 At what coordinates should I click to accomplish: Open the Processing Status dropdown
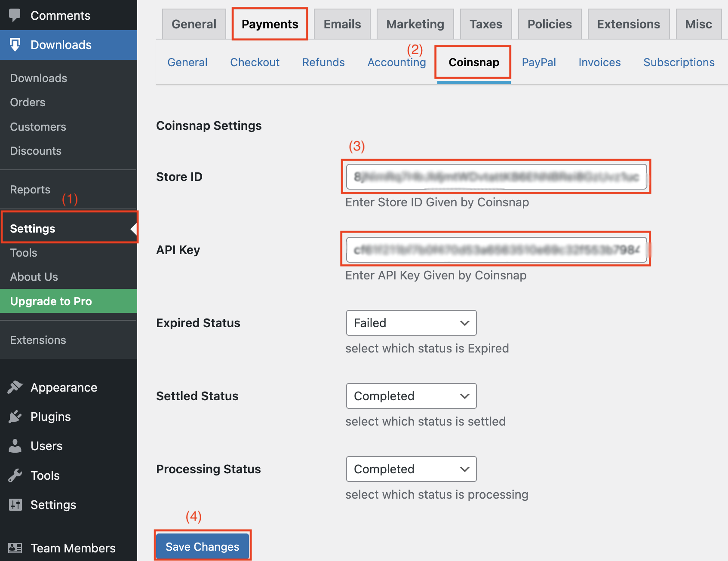[411, 469]
